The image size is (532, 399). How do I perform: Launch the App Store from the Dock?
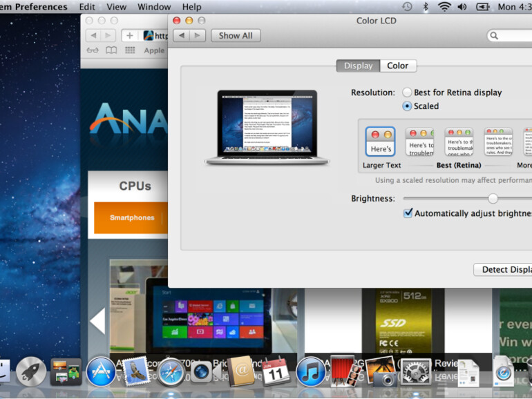click(101, 372)
